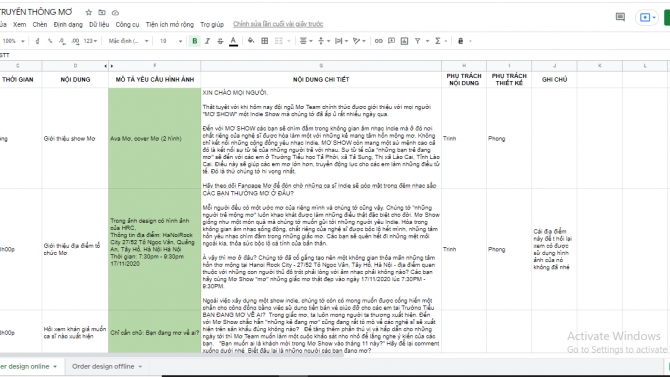Insert a link

[x=379, y=41]
